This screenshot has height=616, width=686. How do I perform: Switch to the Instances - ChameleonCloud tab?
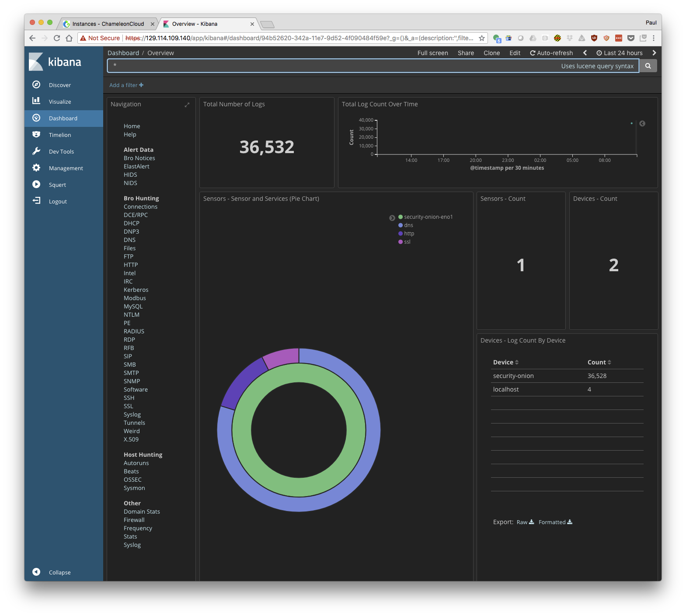point(108,24)
